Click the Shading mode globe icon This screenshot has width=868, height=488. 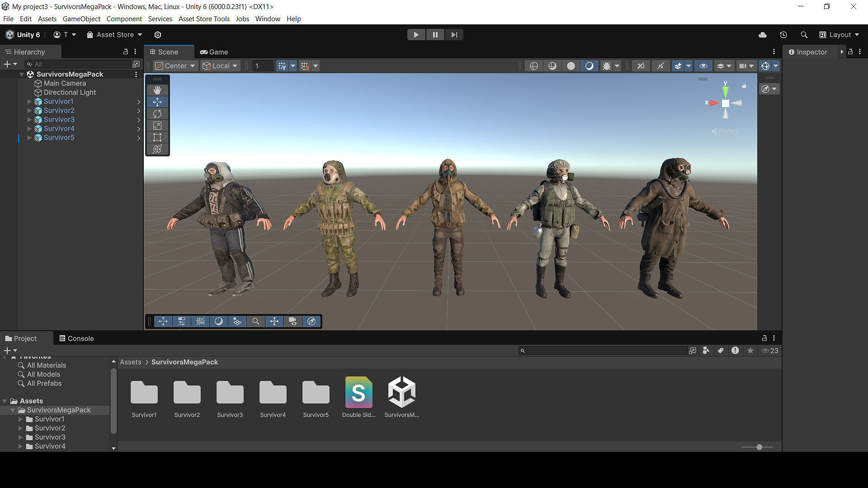point(534,66)
